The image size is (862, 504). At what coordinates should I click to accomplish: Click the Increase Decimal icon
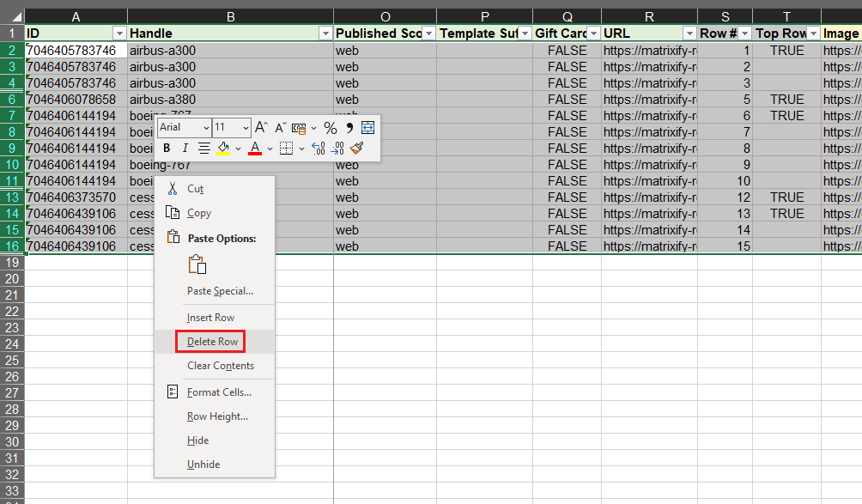tap(318, 148)
